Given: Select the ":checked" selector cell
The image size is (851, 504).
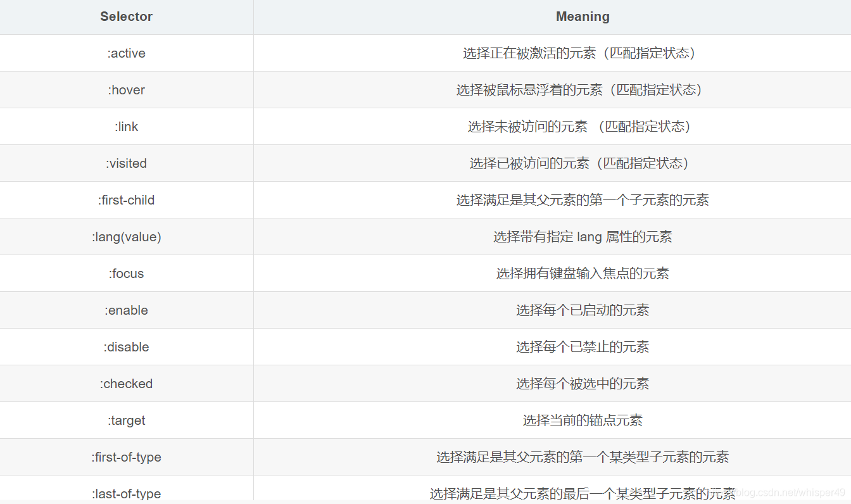Looking at the screenshot, I should [x=127, y=384].
